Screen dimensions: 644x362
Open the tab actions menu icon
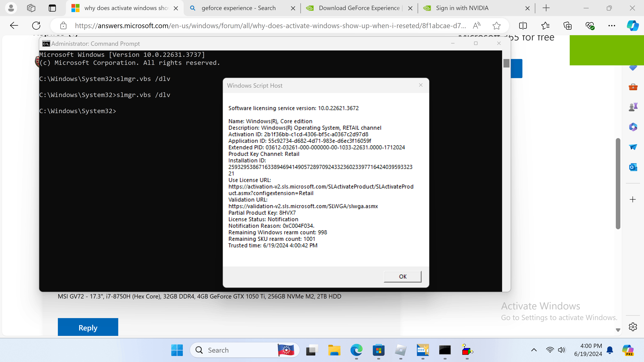tap(52, 8)
